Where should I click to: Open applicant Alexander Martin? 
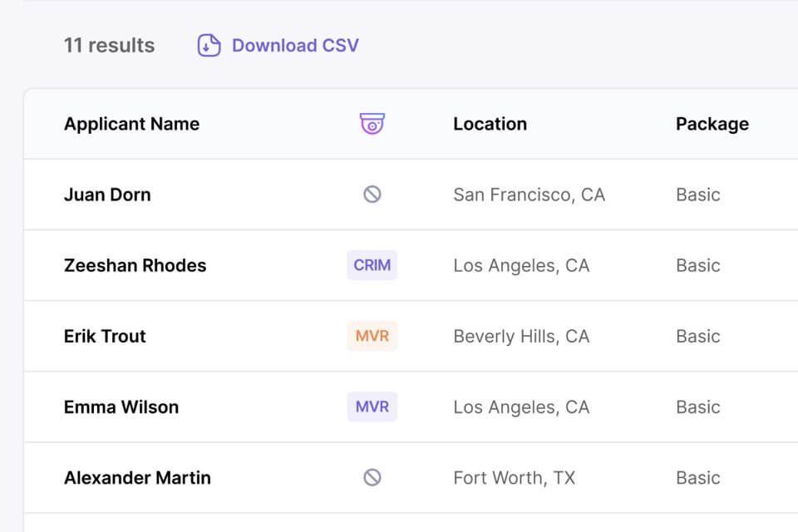tap(137, 477)
